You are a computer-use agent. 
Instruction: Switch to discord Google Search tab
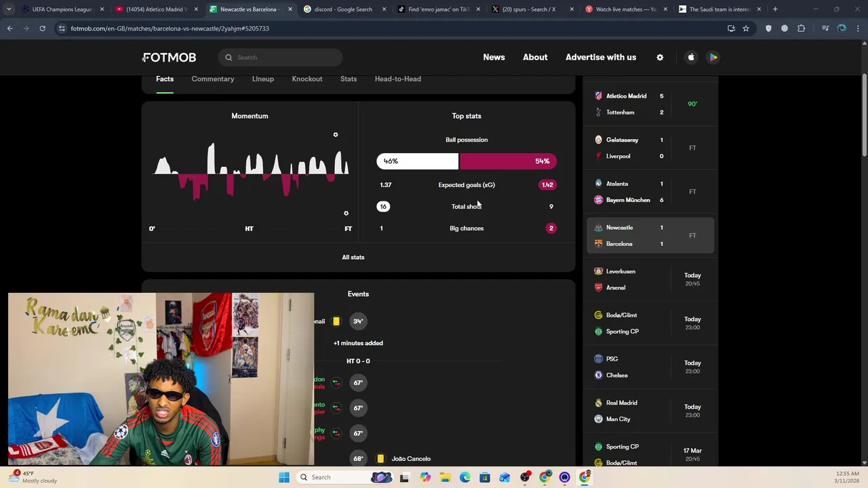[344, 9]
